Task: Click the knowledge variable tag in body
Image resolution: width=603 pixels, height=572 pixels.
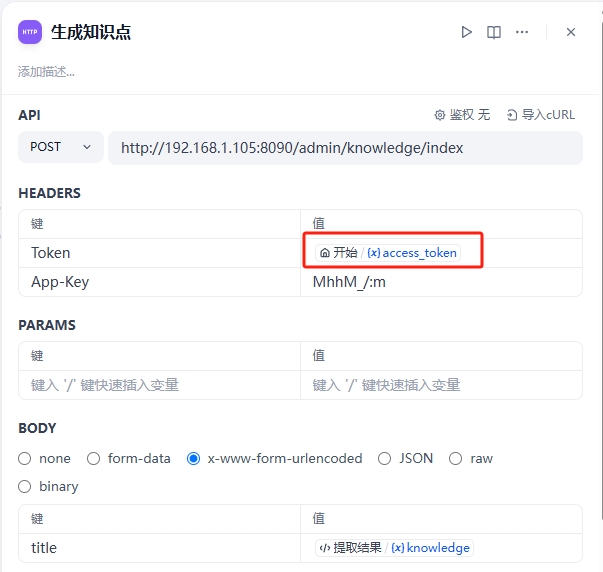Action: click(431, 548)
